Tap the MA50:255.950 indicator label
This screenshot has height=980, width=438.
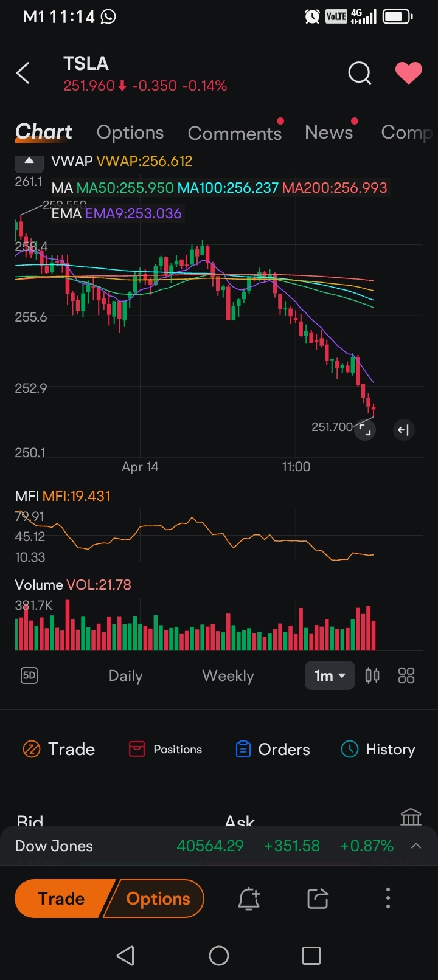[125, 188]
